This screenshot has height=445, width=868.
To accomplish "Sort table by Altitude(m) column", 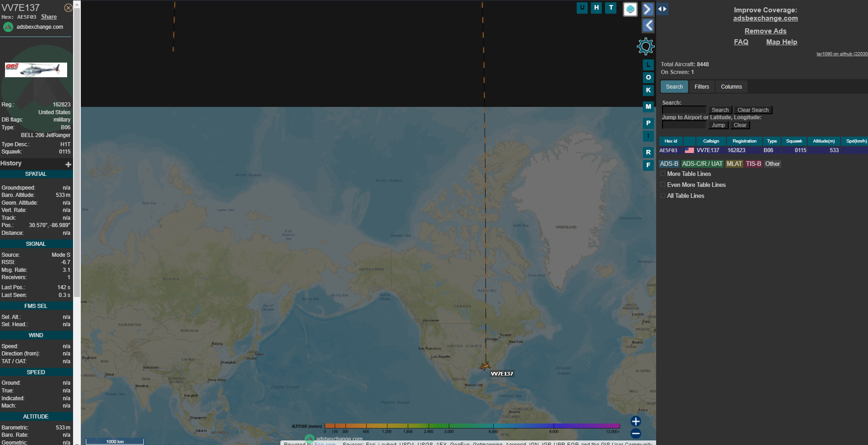I will point(824,141).
